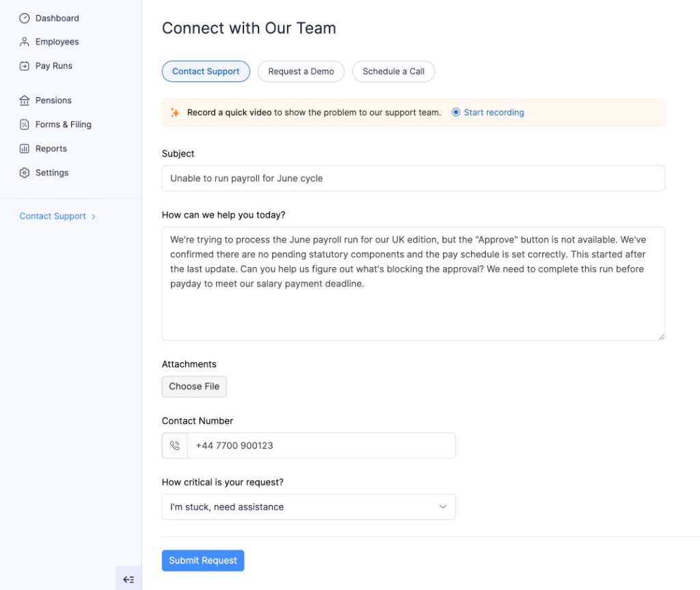Image resolution: width=700 pixels, height=590 pixels.
Task: Click the Forms & Filing icon
Action: (24, 124)
